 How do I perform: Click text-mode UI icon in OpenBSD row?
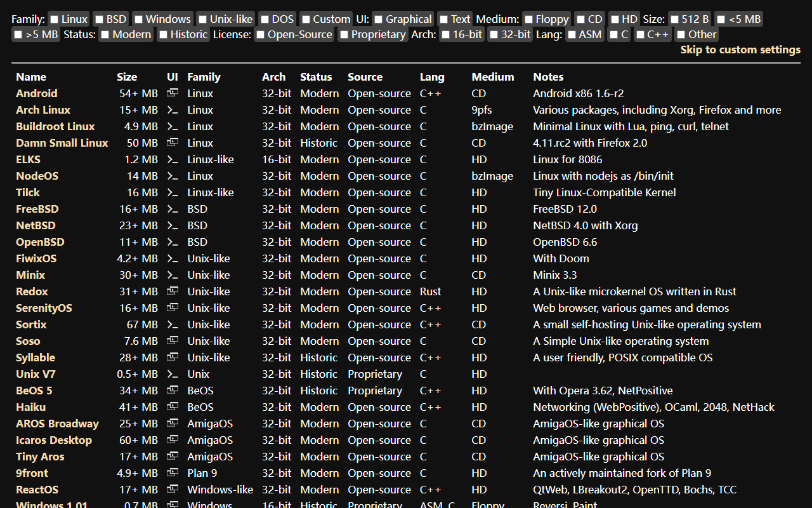click(173, 242)
